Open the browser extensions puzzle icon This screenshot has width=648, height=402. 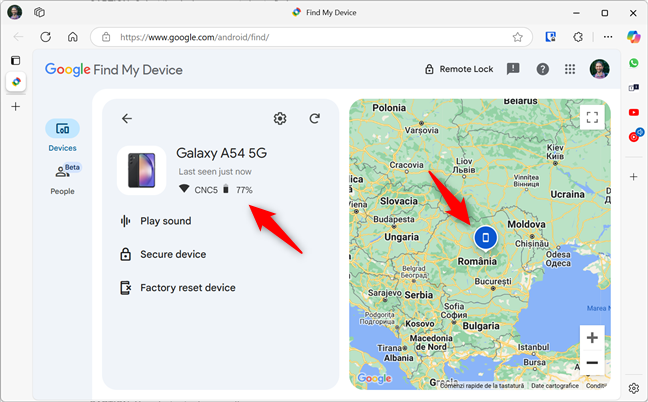(x=578, y=37)
